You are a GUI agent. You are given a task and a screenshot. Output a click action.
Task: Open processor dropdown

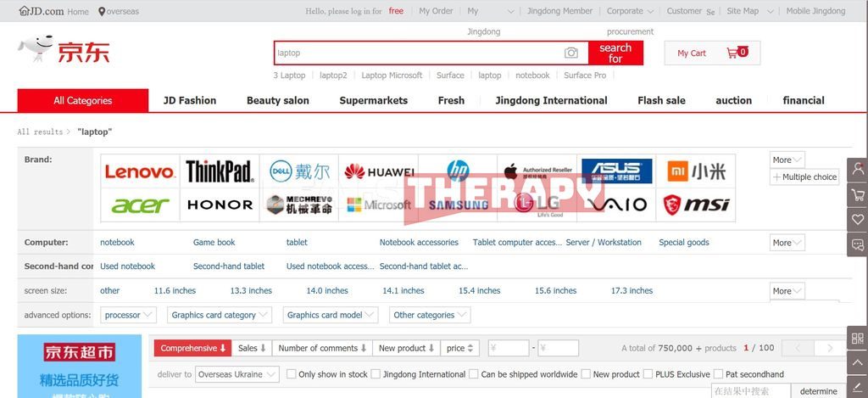point(129,315)
